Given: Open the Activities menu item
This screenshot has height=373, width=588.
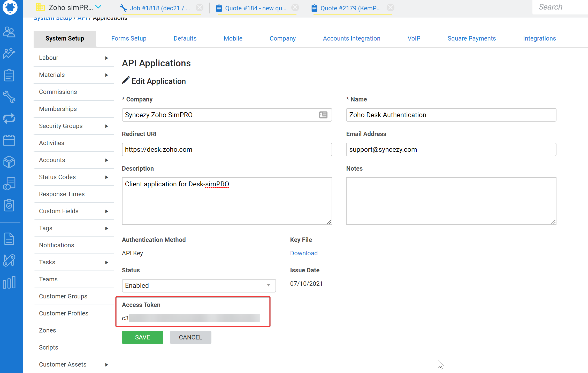Looking at the screenshot, I should point(74,143).
